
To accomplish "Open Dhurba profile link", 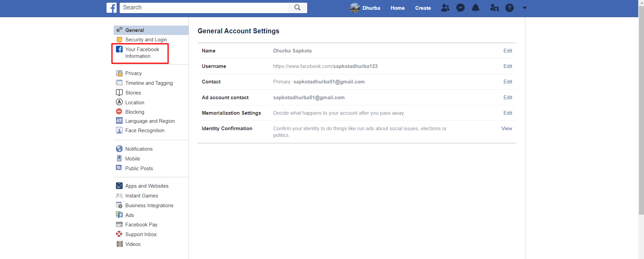I will pyautogui.click(x=371, y=8).
